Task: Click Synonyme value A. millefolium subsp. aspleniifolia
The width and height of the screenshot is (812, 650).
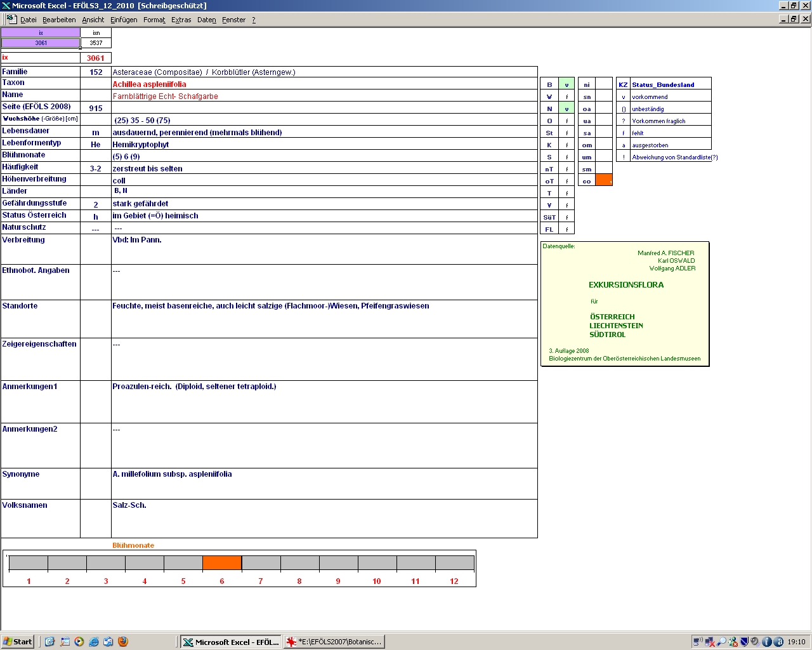Action: coord(172,474)
